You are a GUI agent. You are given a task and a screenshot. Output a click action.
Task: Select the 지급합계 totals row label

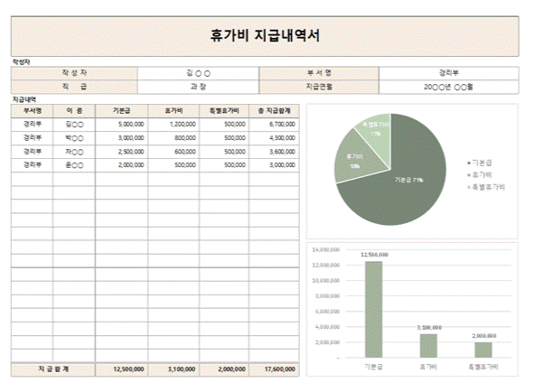click(x=53, y=369)
